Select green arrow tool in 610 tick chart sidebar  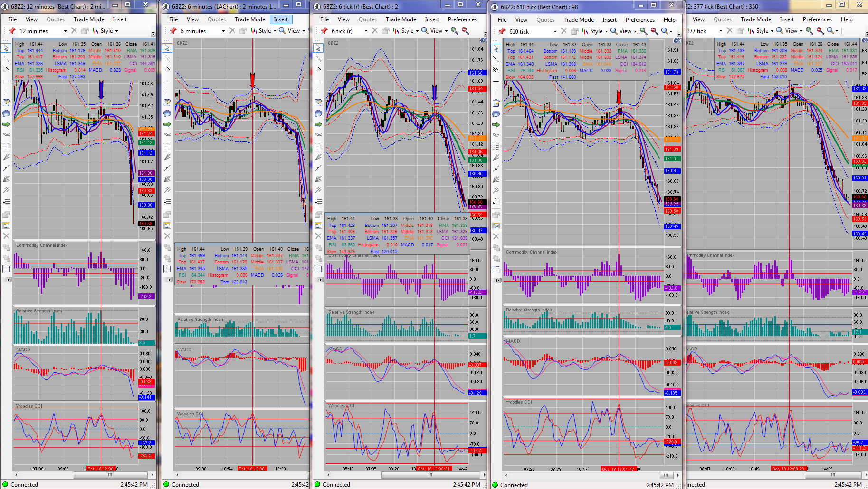pyautogui.click(x=496, y=124)
